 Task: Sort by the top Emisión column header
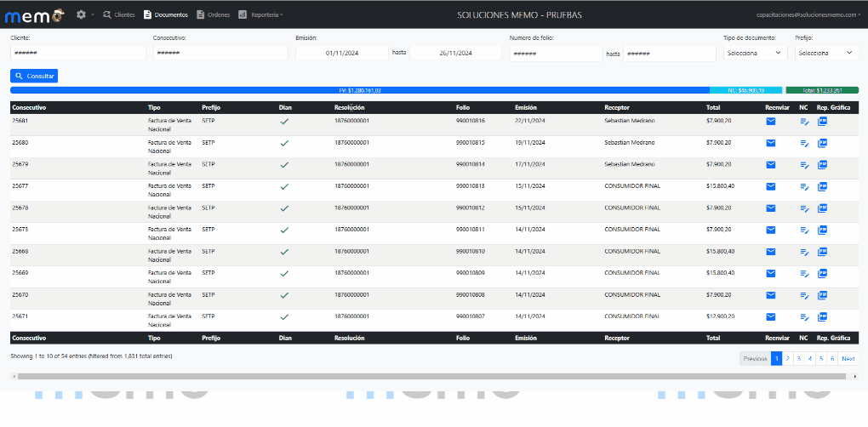(x=525, y=107)
